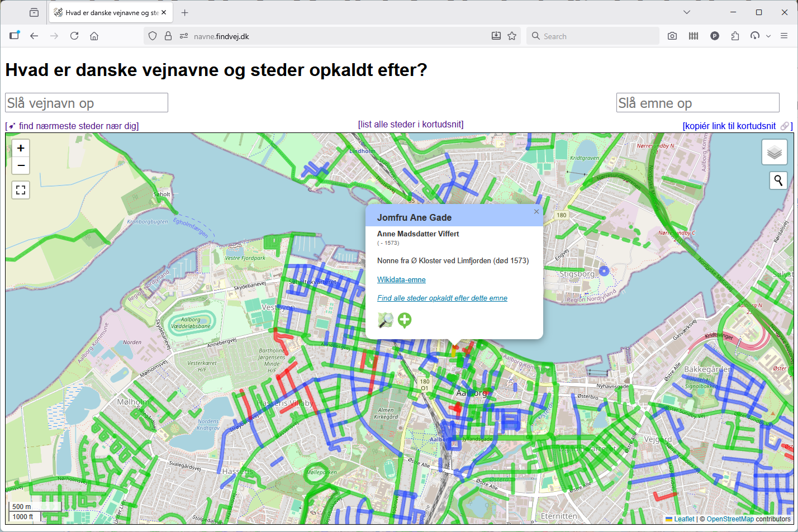
Task: Focus the 'Slå emne op' field
Action: pos(697,103)
